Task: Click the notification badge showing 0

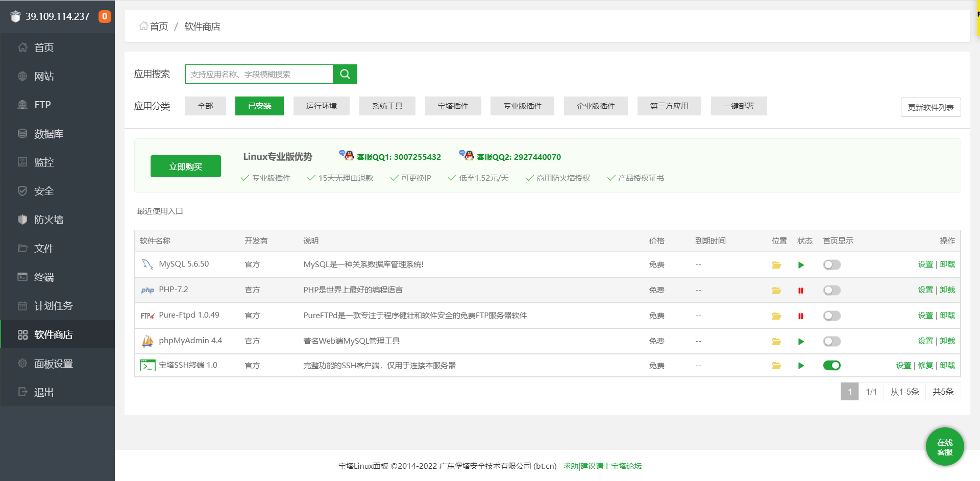Action: tap(105, 16)
